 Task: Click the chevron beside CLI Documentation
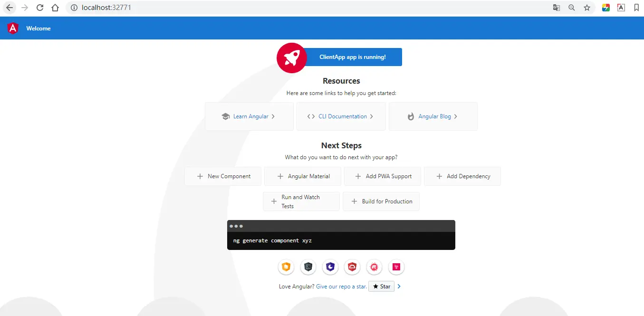click(371, 116)
